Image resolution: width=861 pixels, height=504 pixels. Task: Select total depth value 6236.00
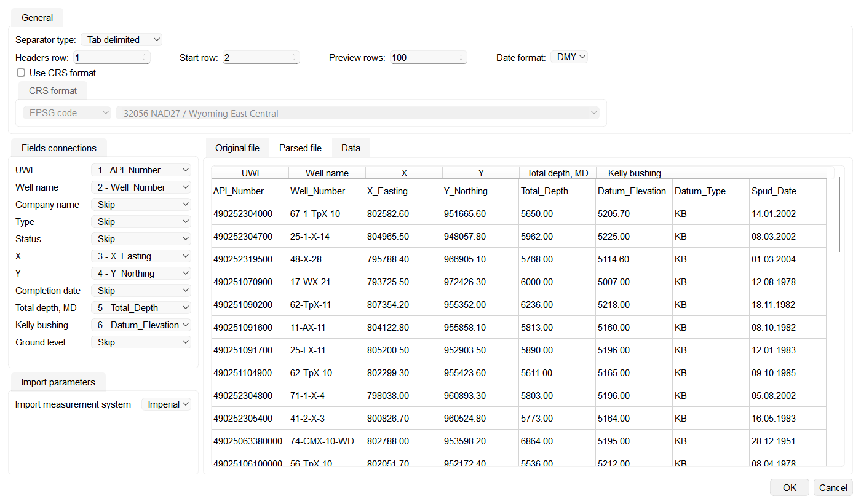point(557,304)
